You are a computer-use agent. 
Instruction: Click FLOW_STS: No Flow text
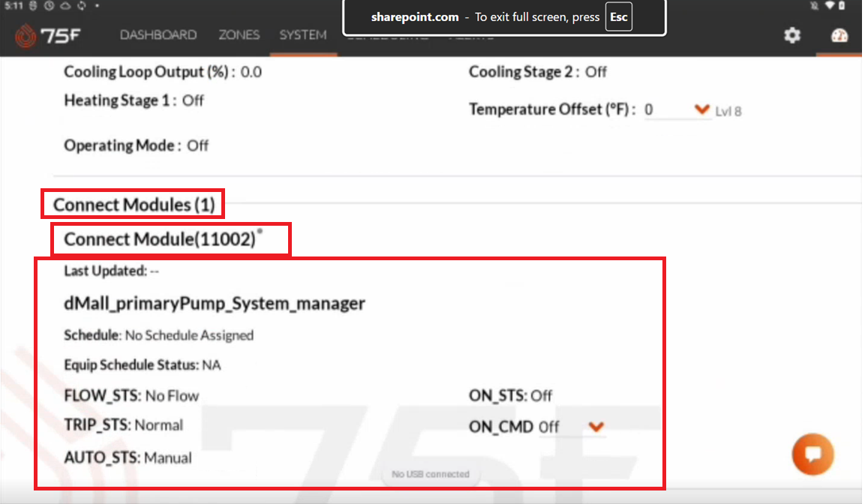(x=131, y=396)
